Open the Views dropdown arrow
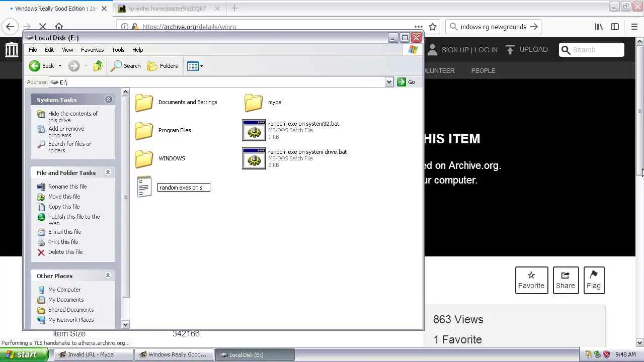Viewport: 644px width, 362px height. (x=201, y=66)
